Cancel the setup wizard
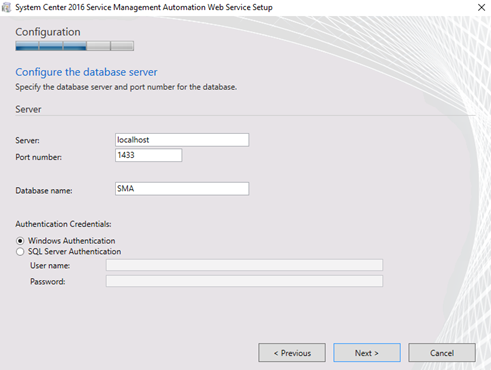491x370 pixels. click(x=442, y=353)
